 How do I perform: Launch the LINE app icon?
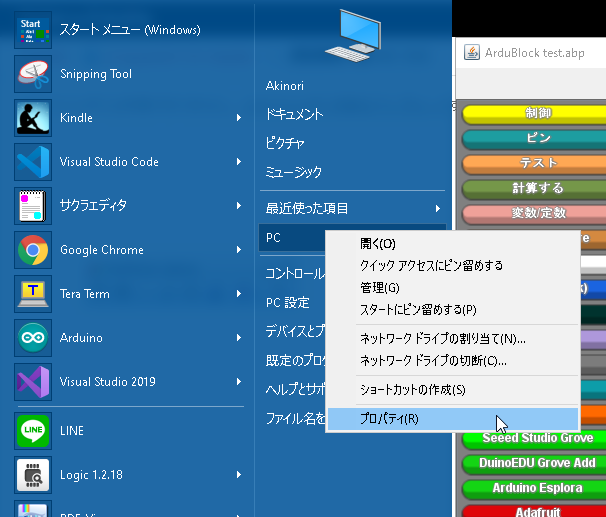coord(33,431)
